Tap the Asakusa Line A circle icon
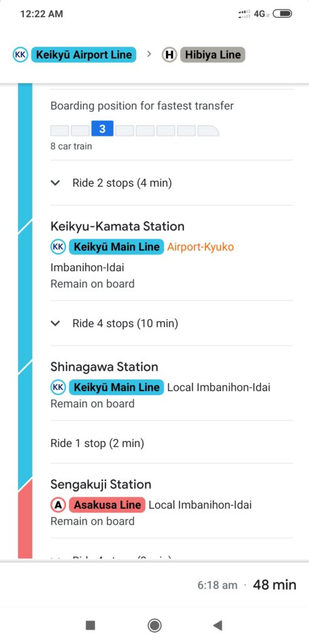The width and height of the screenshot is (309, 644). coord(58,505)
